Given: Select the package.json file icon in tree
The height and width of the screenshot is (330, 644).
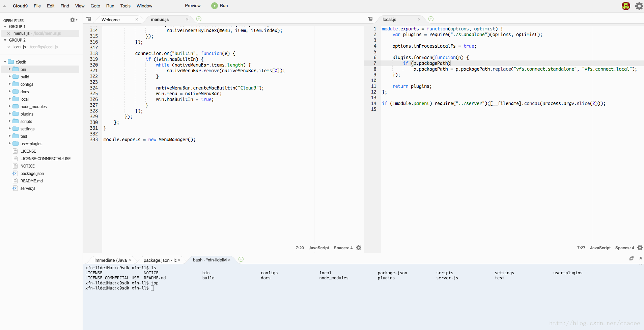Looking at the screenshot, I should [15, 173].
